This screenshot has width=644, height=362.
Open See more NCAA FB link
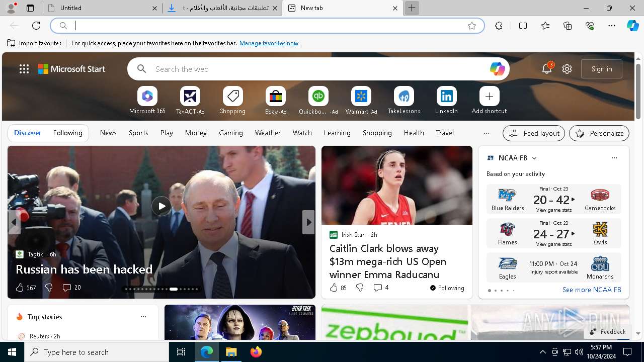pyautogui.click(x=592, y=290)
